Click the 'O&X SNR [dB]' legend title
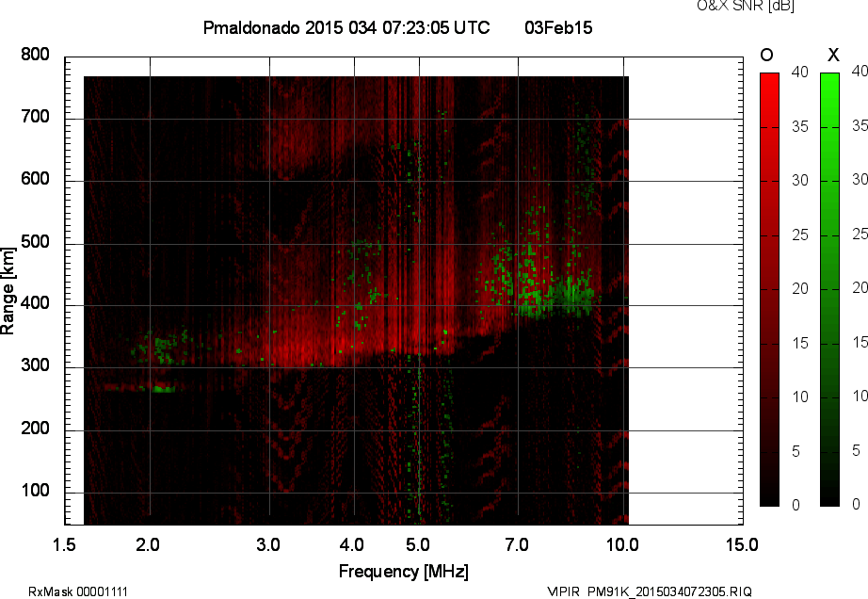 tap(746, 6)
